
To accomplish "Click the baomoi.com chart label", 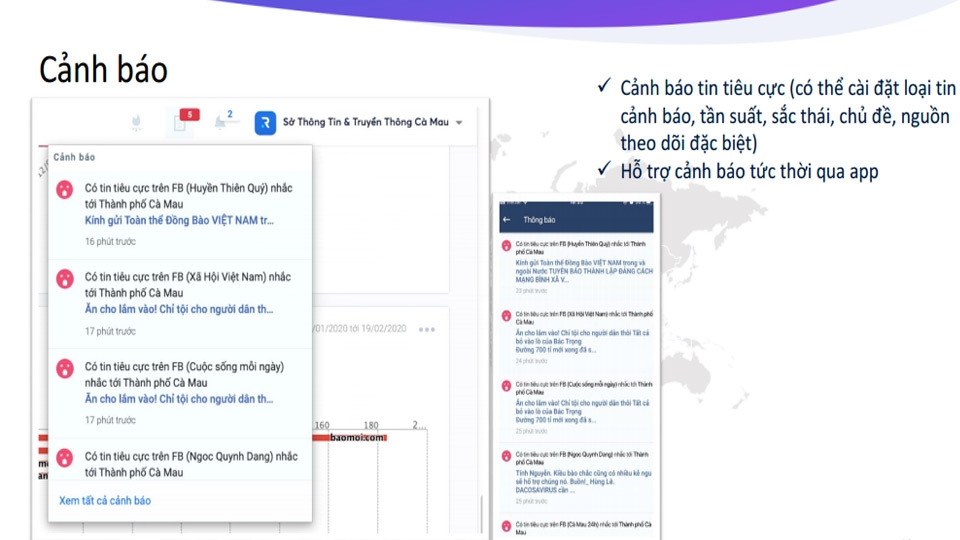I will pos(358,437).
